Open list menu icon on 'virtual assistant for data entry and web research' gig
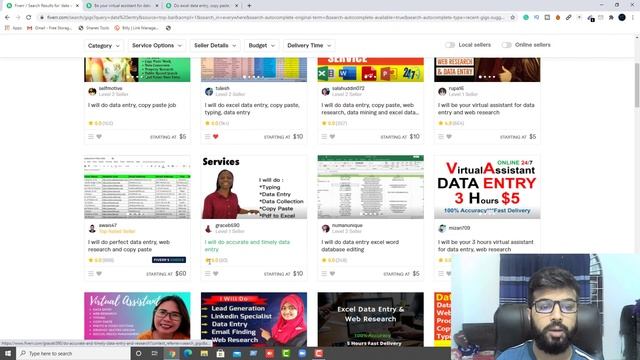The image size is (640, 360). click(x=441, y=137)
